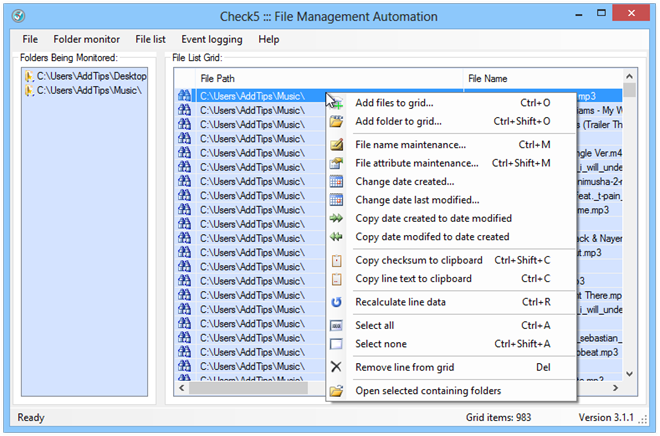
Task: Choose Select all from context menu
Action: coord(451,326)
